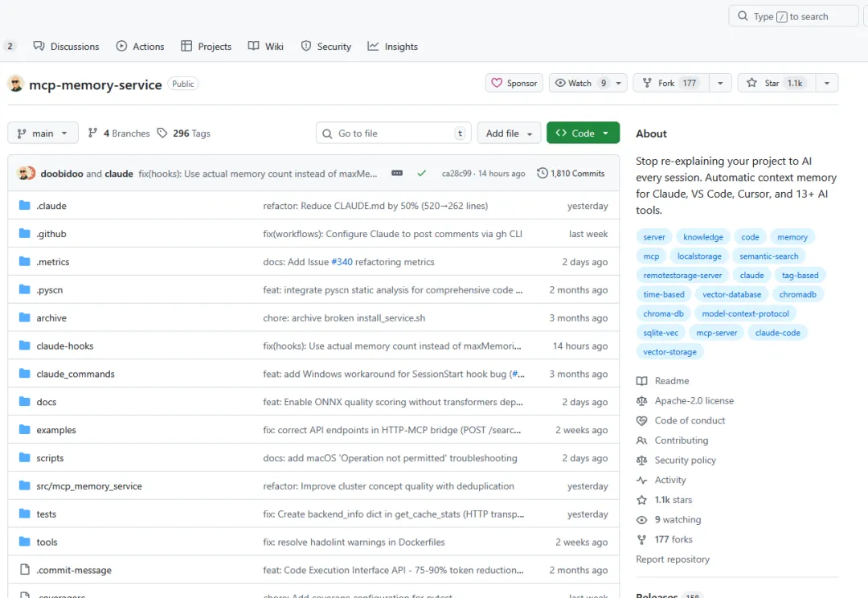Click the doobidoo author name in commit
The width and height of the screenshot is (868, 598).
tap(61, 174)
